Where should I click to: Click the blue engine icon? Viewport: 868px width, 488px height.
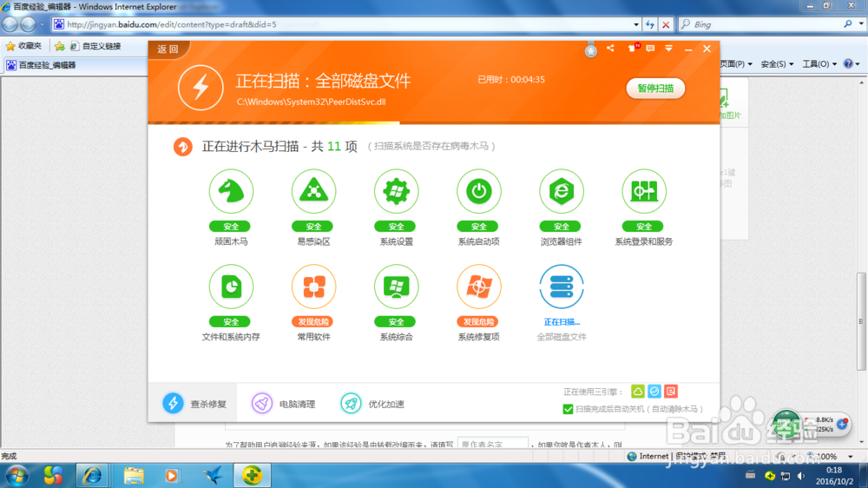point(654,392)
